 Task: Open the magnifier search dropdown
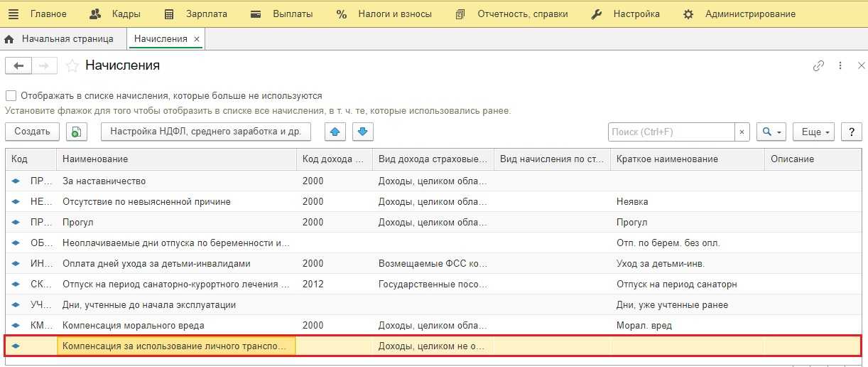(x=771, y=132)
